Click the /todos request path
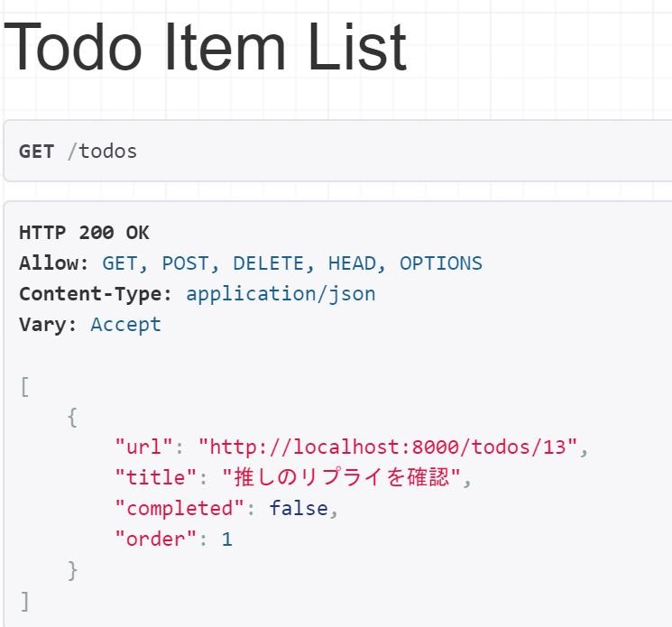The height and width of the screenshot is (627, 672). (102, 152)
